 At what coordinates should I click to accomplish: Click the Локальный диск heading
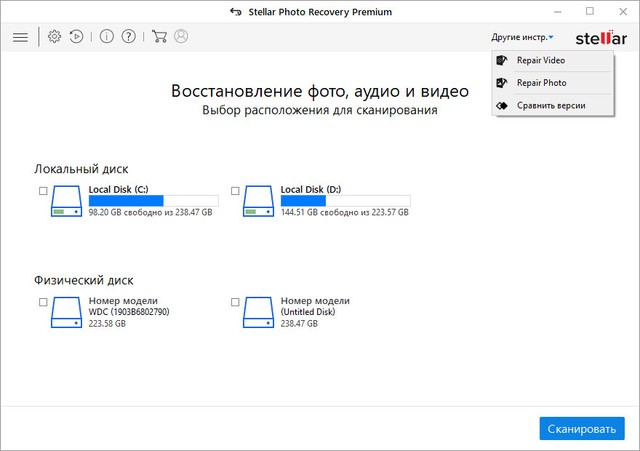point(81,169)
